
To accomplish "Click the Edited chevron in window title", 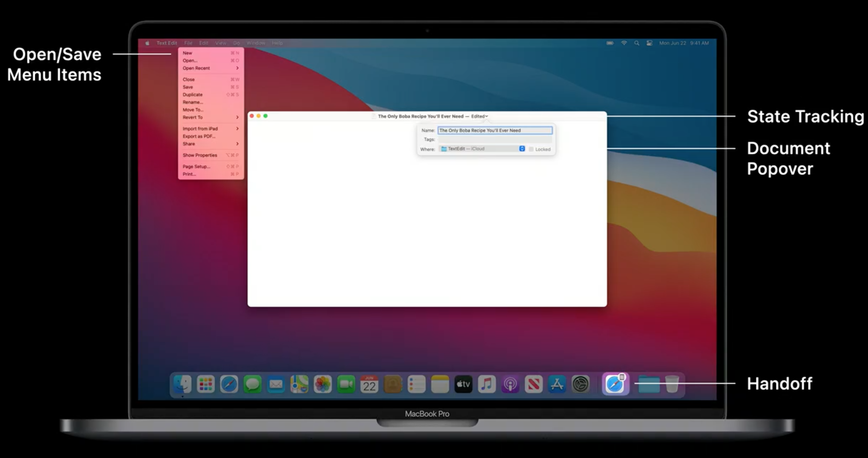I will tap(486, 116).
